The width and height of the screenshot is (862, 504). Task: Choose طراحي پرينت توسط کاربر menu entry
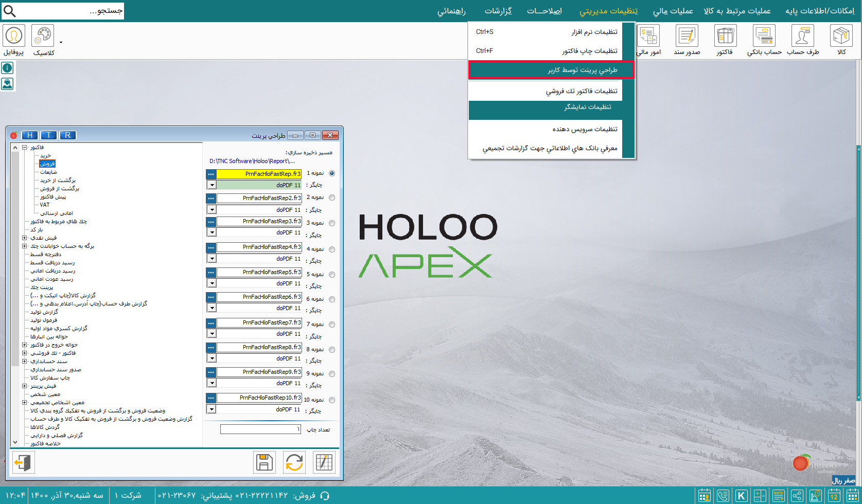pos(551,70)
